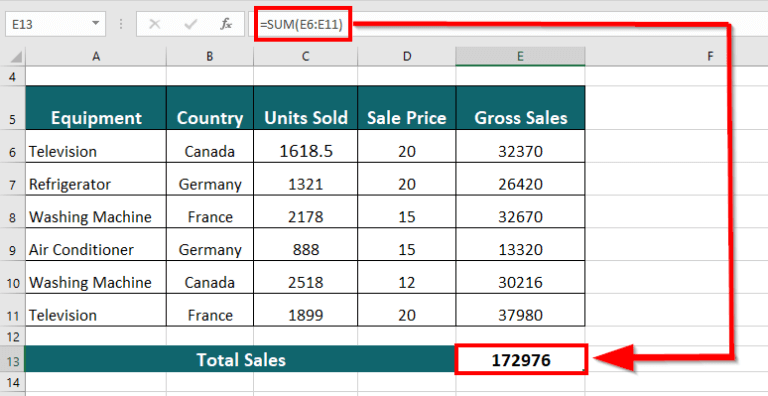
Task: Select the France cell in row 11
Action: click(x=210, y=310)
